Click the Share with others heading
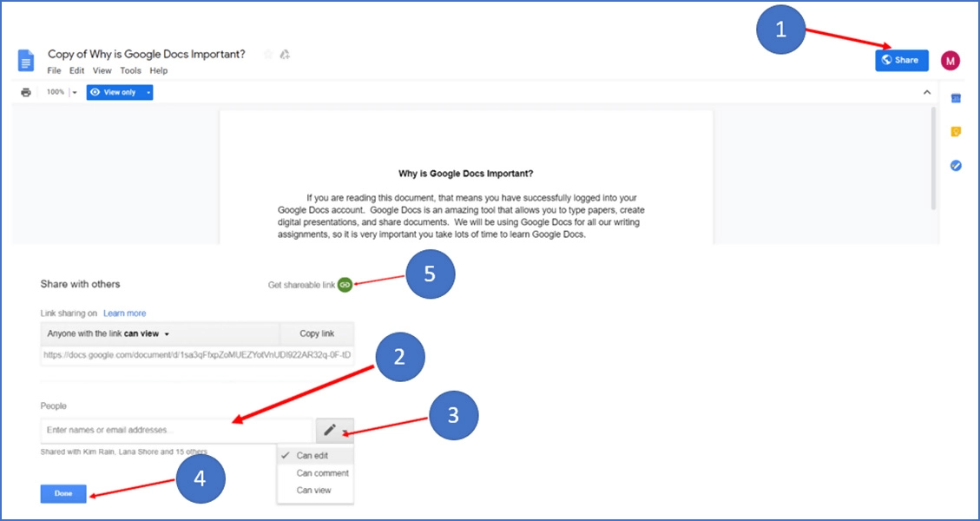Screen dimensions: 980x521 point(80,284)
